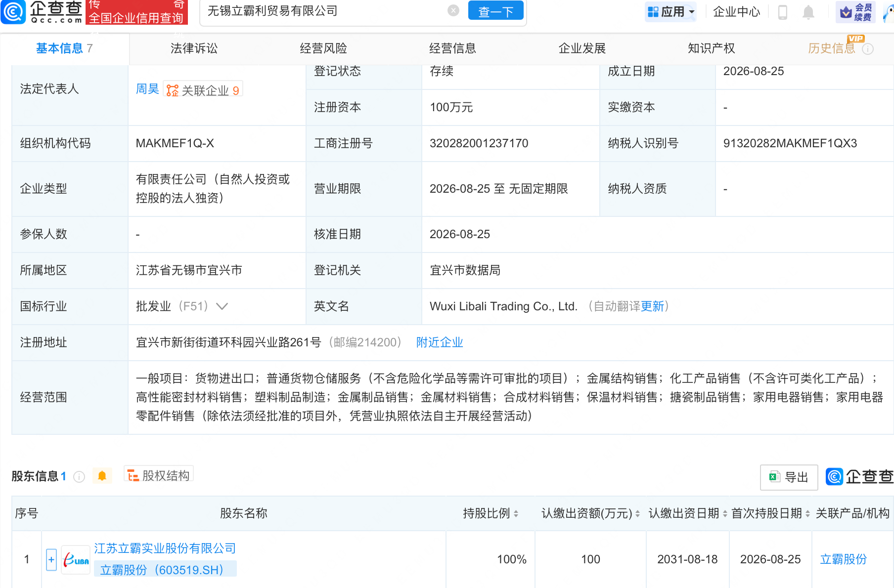This screenshot has width=894, height=588.
Task: Click business term 2026-08-25 至 无固定期限
Action: pyautogui.click(x=499, y=189)
